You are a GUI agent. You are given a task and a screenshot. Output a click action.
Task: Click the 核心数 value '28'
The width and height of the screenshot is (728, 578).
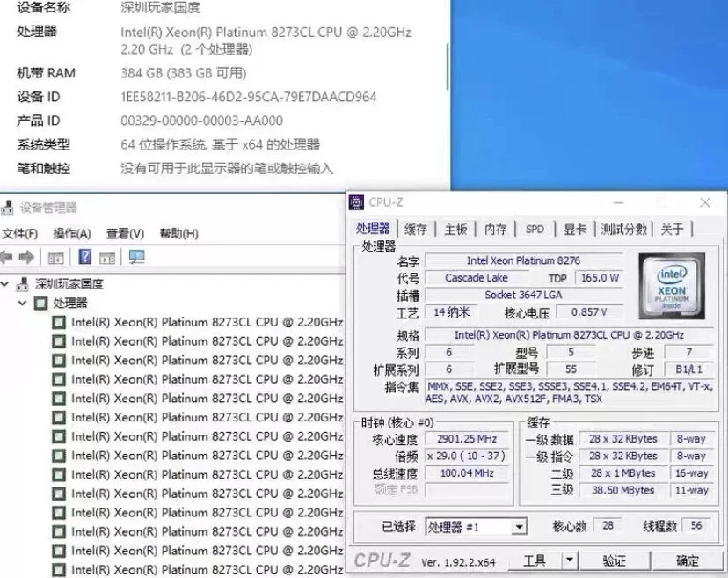(x=608, y=526)
